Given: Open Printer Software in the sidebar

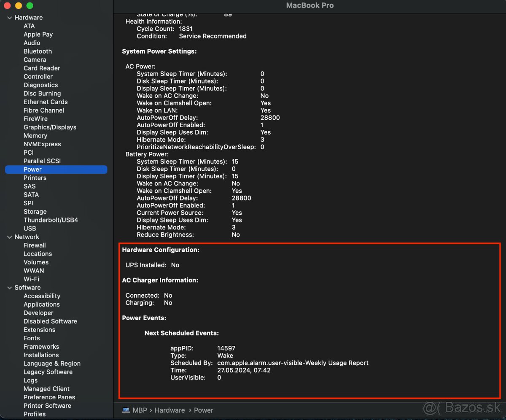Looking at the screenshot, I should (47, 406).
